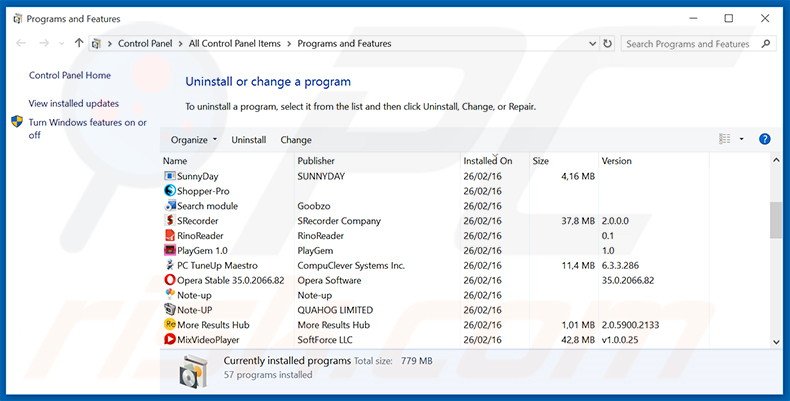Viewport: 790px width, 401px height.
Task: Click the SUNNYDAY publisher cell
Action: point(321,176)
